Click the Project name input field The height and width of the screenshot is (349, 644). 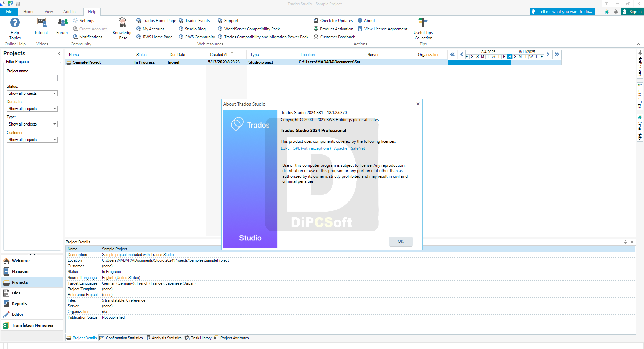(x=32, y=78)
